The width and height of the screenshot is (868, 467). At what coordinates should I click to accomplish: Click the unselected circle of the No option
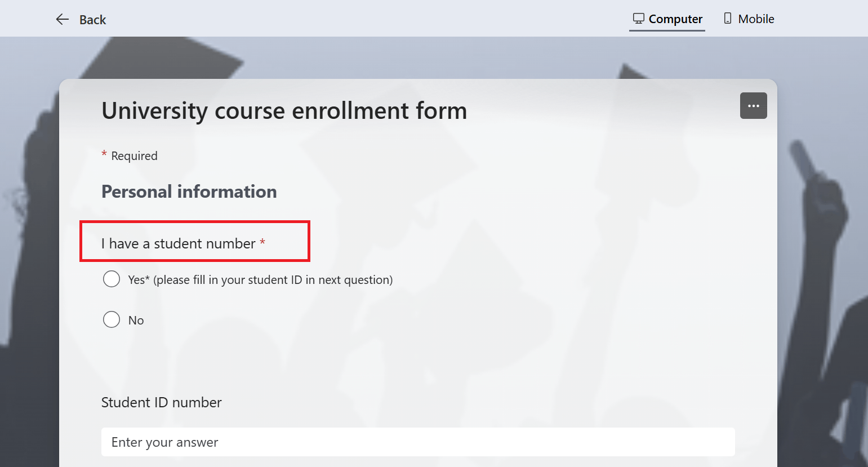pyautogui.click(x=112, y=319)
